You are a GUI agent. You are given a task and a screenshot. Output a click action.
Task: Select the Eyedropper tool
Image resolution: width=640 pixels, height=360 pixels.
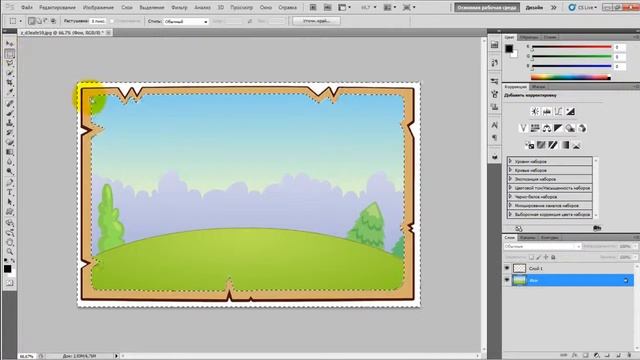pos(10,93)
